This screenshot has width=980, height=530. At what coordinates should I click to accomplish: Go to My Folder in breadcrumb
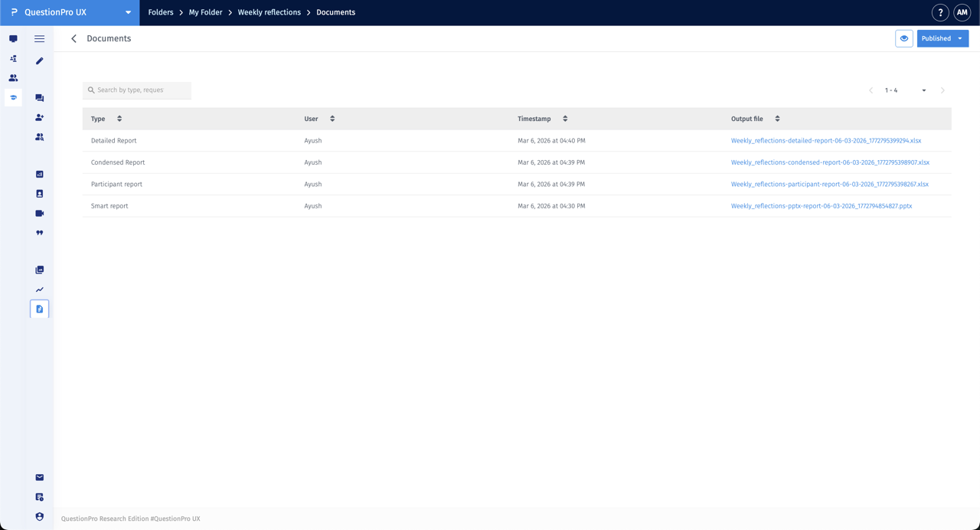205,12
